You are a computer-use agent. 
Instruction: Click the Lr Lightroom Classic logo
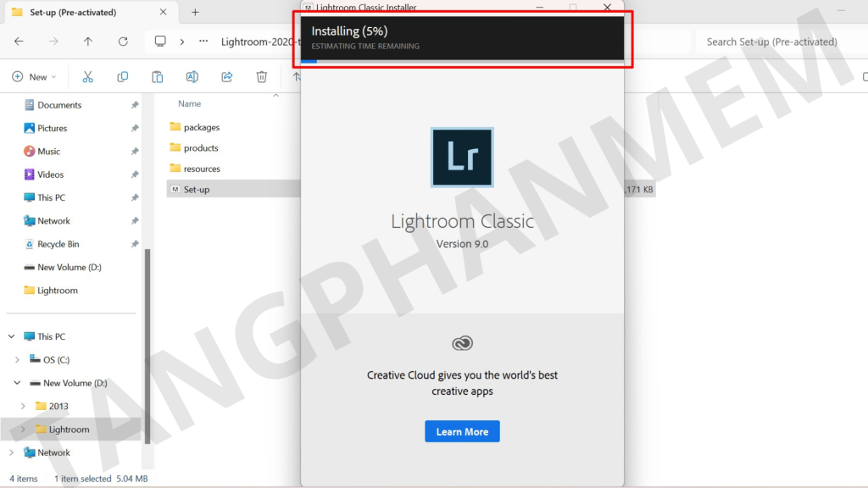point(462,157)
